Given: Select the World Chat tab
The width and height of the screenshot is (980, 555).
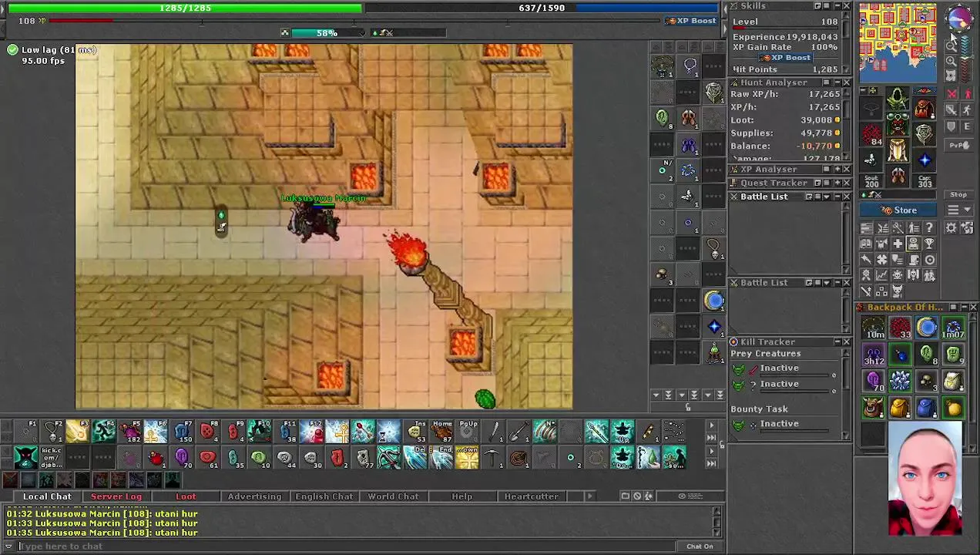Looking at the screenshot, I should tap(393, 496).
